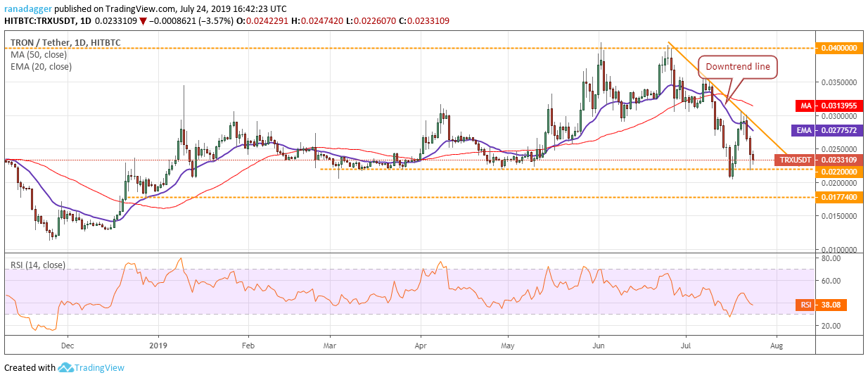The width and height of the screenshot is (868, 380).
Task: Click the 0.0350000 price axis label
Action: (840, 82)
